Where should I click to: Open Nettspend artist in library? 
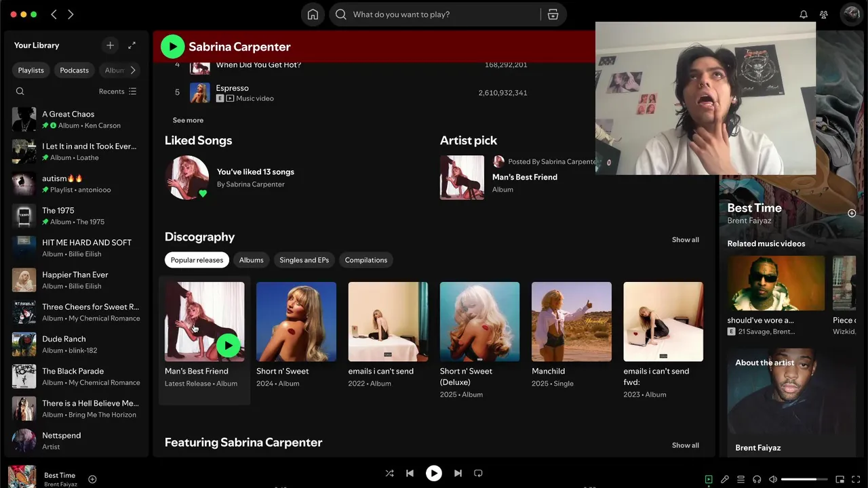click(x=76, y=441)
